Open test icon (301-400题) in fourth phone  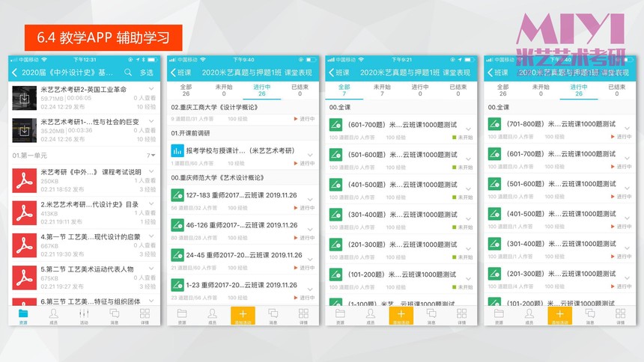tap(494, 243)
